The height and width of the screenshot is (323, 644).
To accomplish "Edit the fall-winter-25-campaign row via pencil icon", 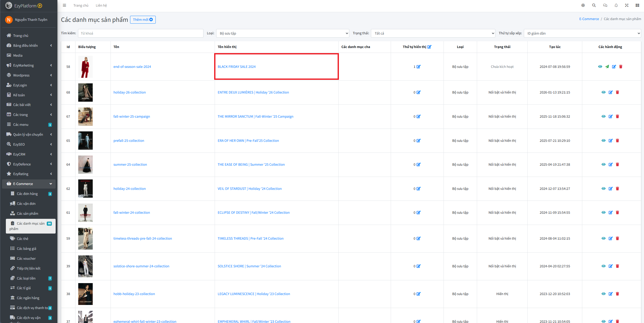I will (x=610, y=116).
